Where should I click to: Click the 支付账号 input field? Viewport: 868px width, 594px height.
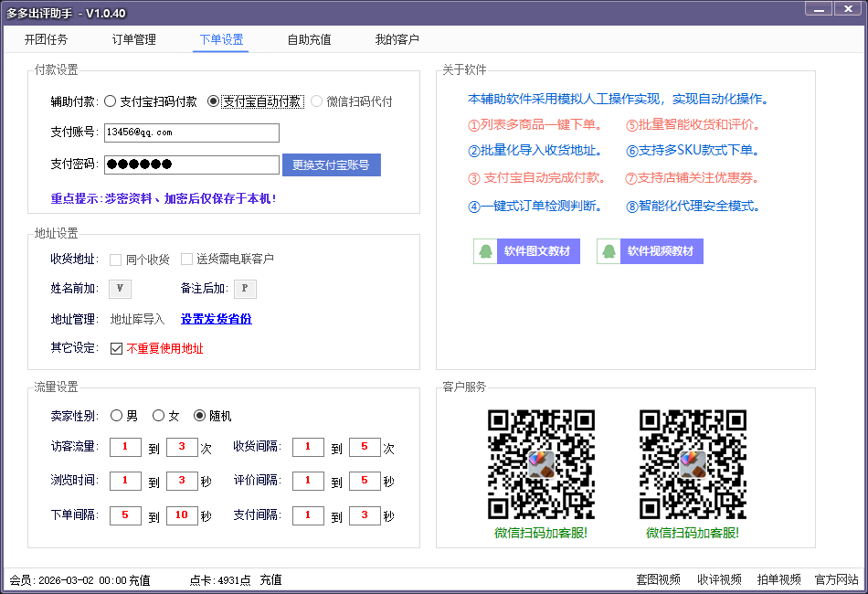(192, 133)
